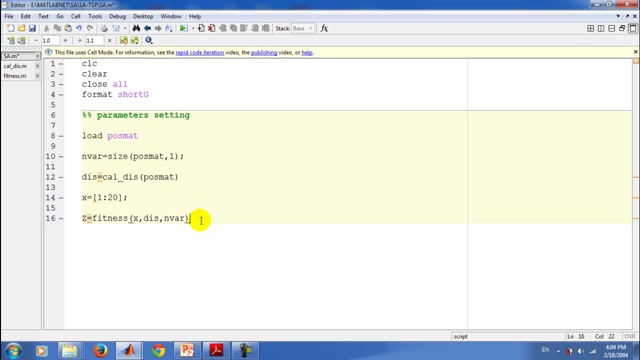Open the fx function browser
The width and height of the screenshot is (640, 360).
coord(324,28)
